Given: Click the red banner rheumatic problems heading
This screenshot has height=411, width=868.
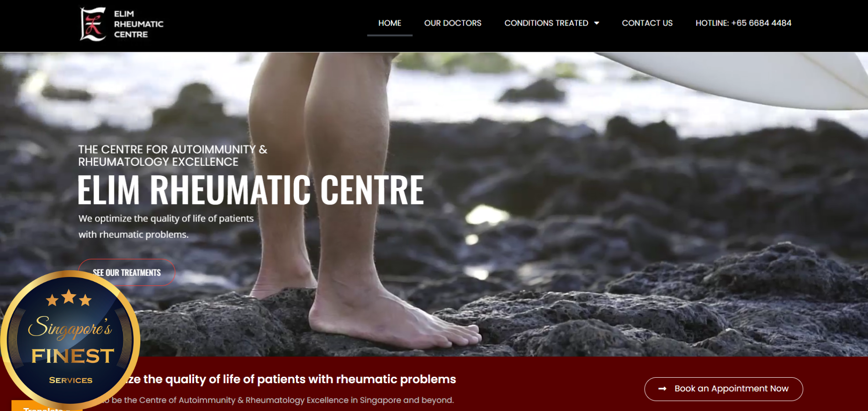Looking at the screenshot, I should point(288,379).
